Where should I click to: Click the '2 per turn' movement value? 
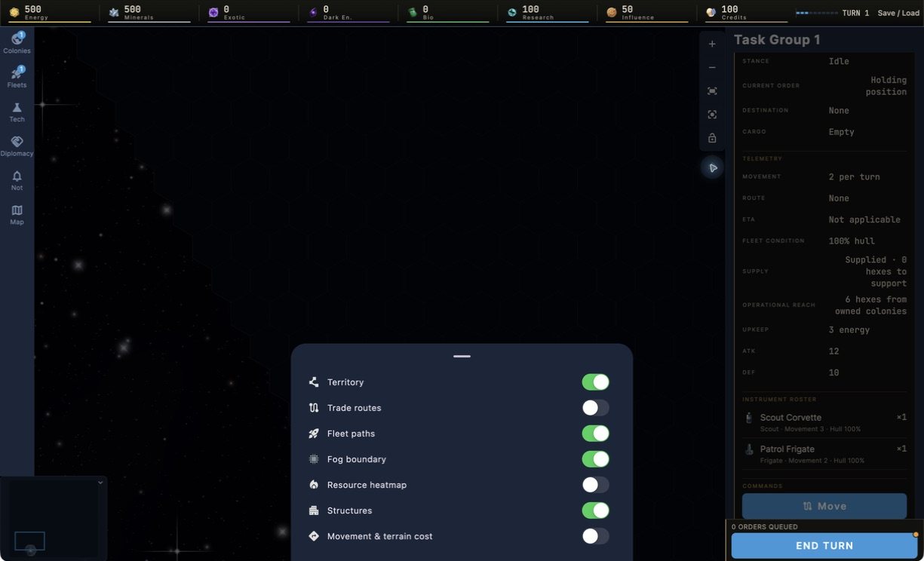pos(855,176)
